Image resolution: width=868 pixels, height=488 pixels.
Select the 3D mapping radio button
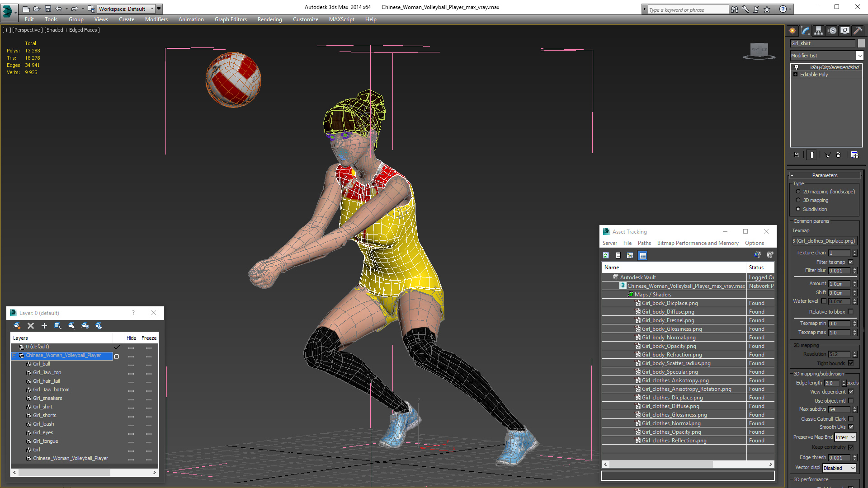point(798,200)
